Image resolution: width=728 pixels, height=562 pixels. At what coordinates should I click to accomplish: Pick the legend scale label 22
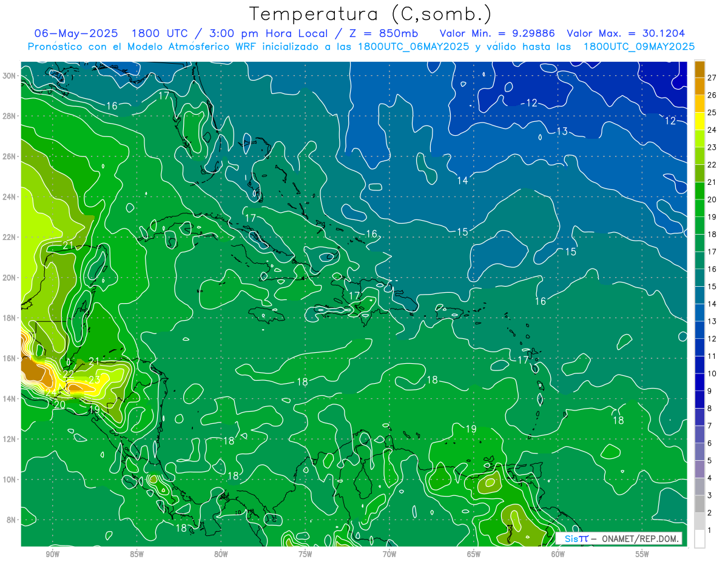[712, 165]
